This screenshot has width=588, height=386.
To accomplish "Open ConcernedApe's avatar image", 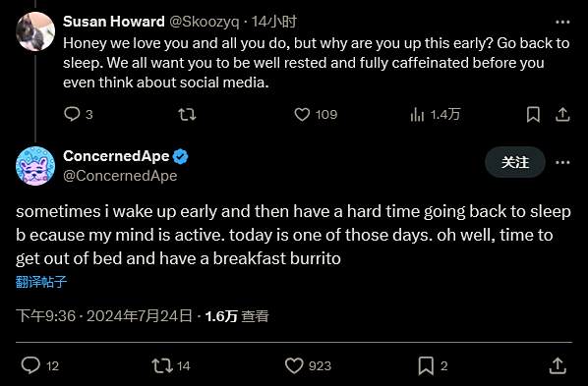I will coord(35,166).
